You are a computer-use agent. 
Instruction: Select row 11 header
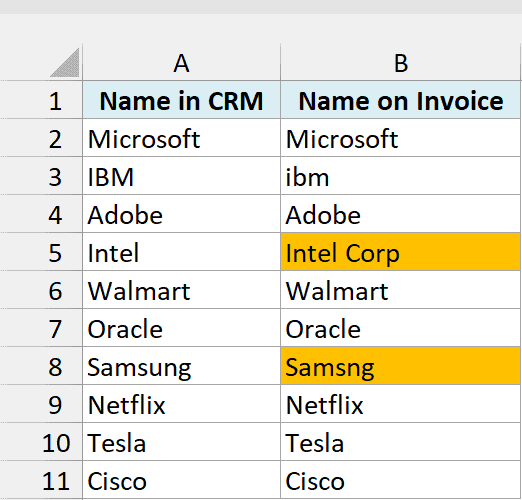coord(41,480)
